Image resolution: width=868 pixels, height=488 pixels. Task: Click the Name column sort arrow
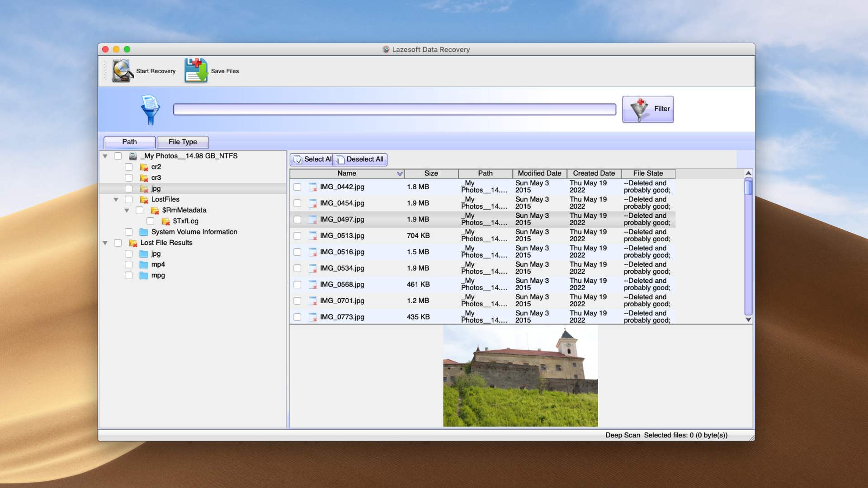click(x=400, y=174)
